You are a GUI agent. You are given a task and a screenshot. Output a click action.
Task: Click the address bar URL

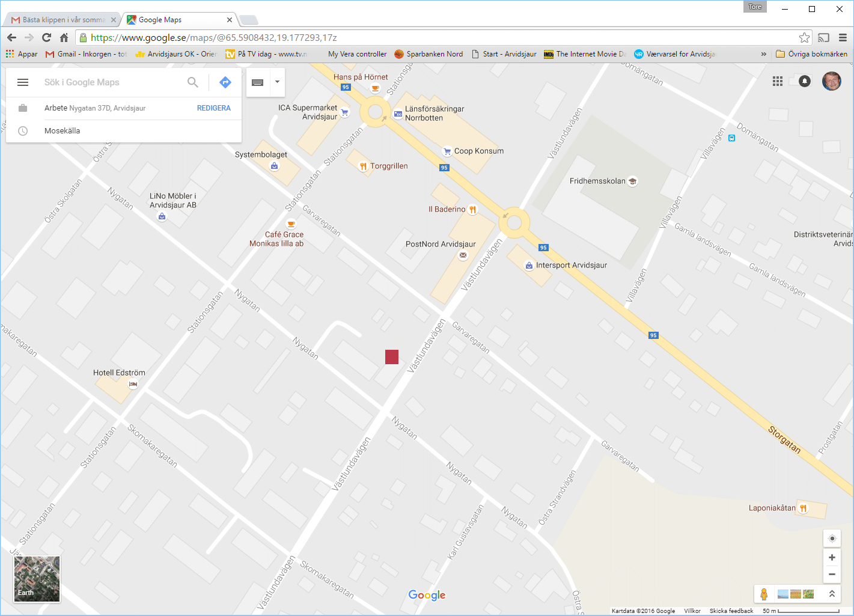[x=214, y=37]
